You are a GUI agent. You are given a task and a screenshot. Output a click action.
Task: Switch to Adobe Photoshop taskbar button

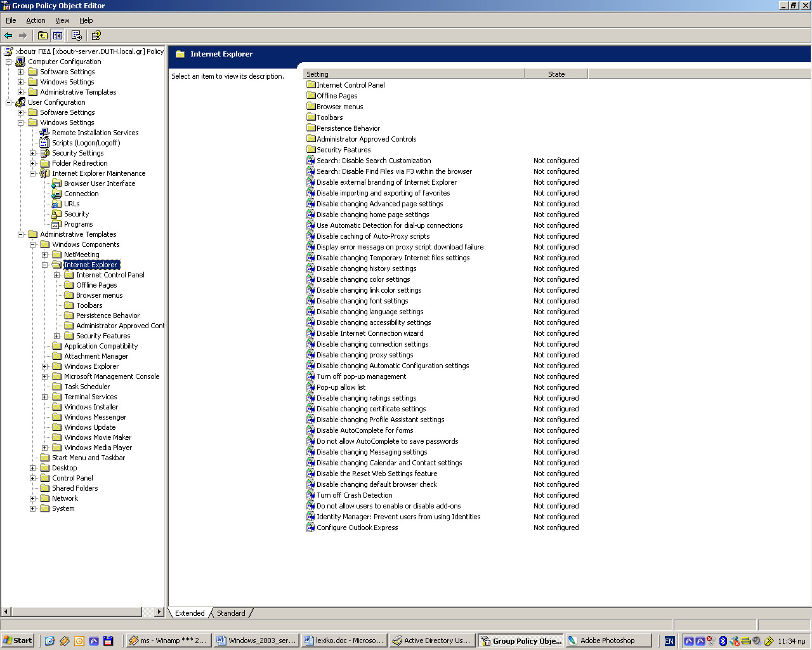point(608,640)
